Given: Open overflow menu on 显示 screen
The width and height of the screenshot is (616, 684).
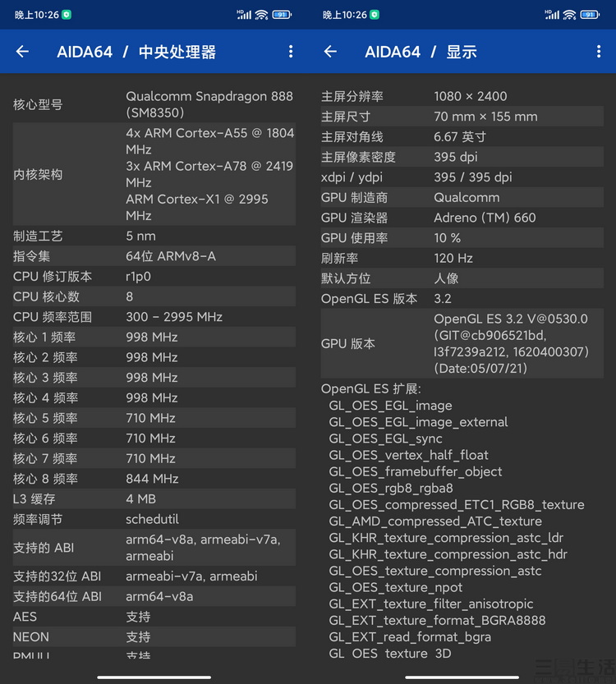Looking at the screenshot, I should pos(599,52).
